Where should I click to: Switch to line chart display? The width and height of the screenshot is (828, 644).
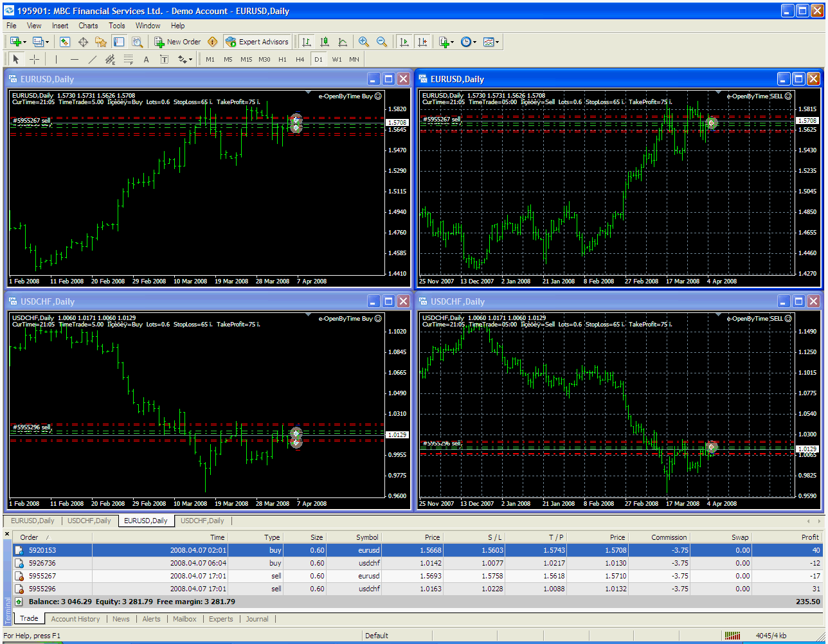tap(343, 42)
